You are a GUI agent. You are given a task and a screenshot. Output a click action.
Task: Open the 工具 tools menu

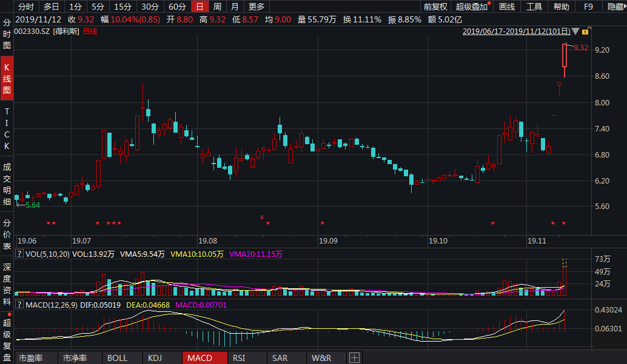(534, 7)
